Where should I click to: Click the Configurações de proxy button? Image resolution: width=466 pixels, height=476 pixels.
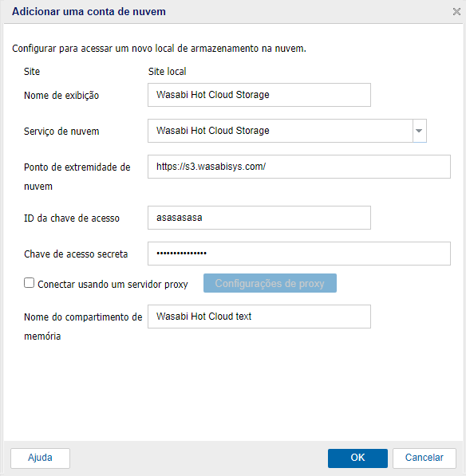[x=270, y=283]
